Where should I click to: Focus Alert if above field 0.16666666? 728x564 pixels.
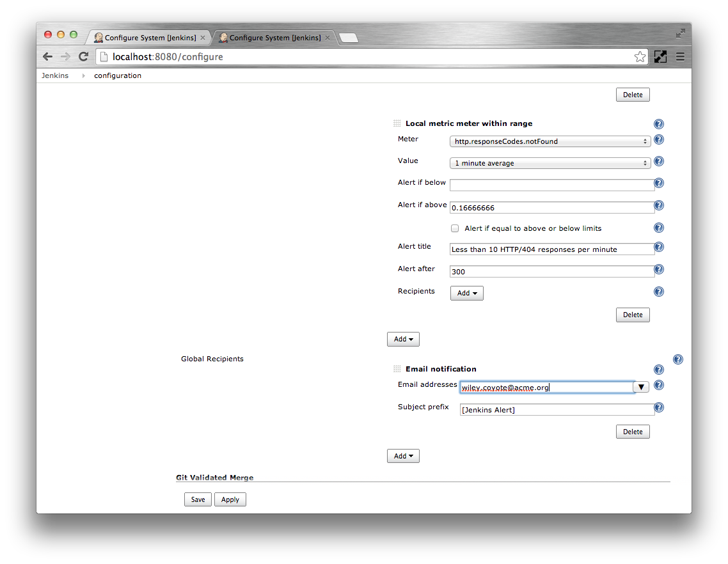click(551, 207)
